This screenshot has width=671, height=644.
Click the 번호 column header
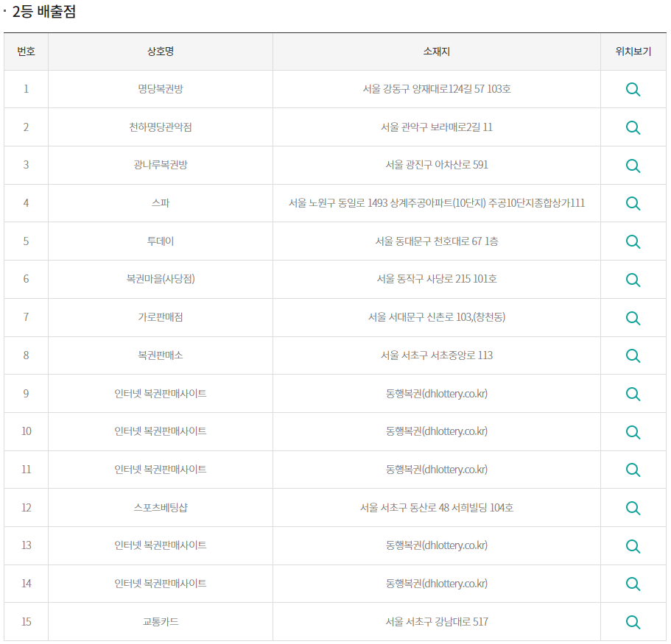pyautogui.click(x=26, y=52)
